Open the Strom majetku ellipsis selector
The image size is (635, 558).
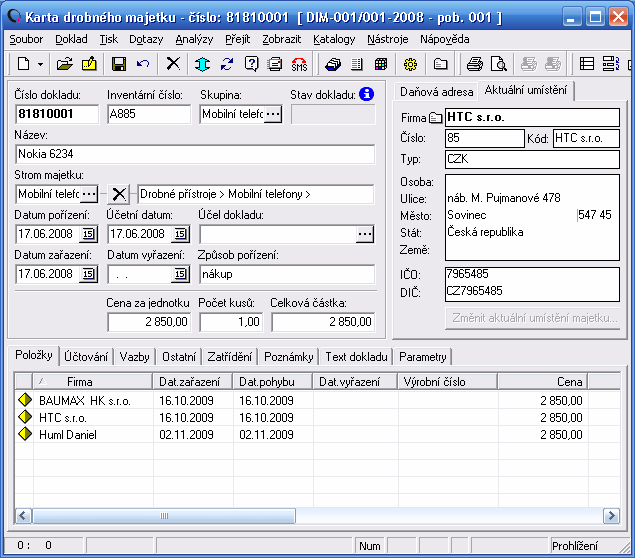[89, 194]
